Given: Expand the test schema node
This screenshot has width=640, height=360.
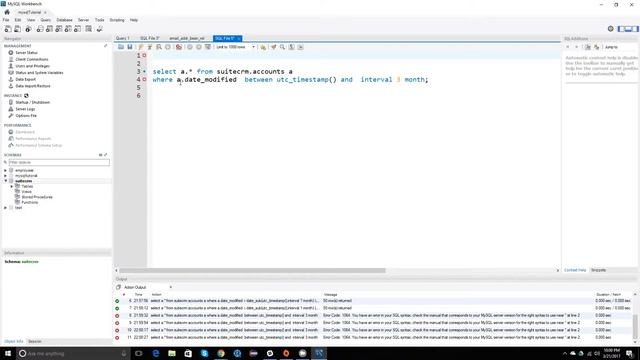Looking at the screenshot, I should coord(5,208).
